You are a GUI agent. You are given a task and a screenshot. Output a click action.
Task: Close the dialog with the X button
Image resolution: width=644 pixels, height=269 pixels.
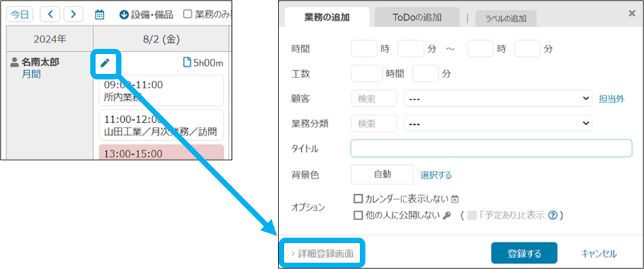pos(632,13)
